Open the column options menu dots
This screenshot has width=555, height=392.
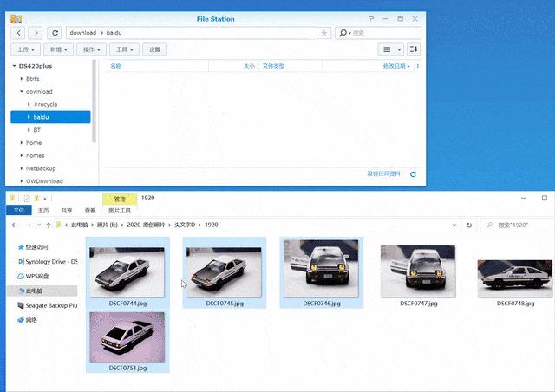pos(418,66)
